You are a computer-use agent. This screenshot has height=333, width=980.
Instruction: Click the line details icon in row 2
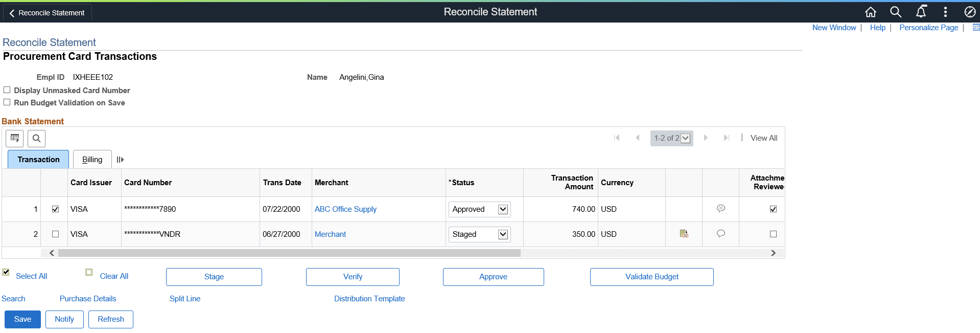[x=684, y=234]
